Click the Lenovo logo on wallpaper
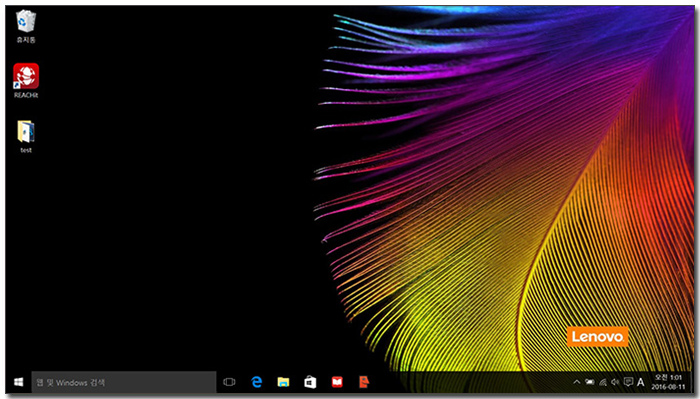The width and height of the screenshot is (700, 399). [597, 337]
